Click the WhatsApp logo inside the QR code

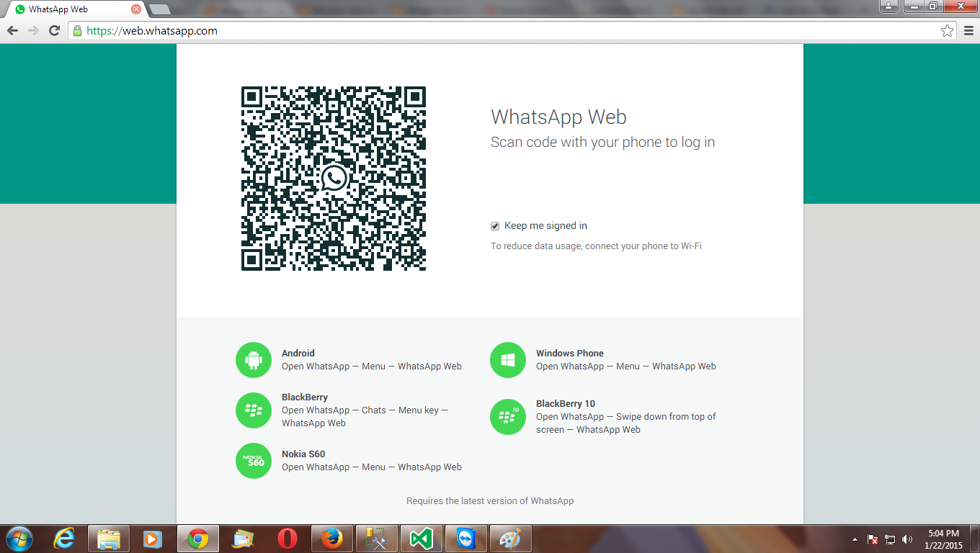[334, 179]
